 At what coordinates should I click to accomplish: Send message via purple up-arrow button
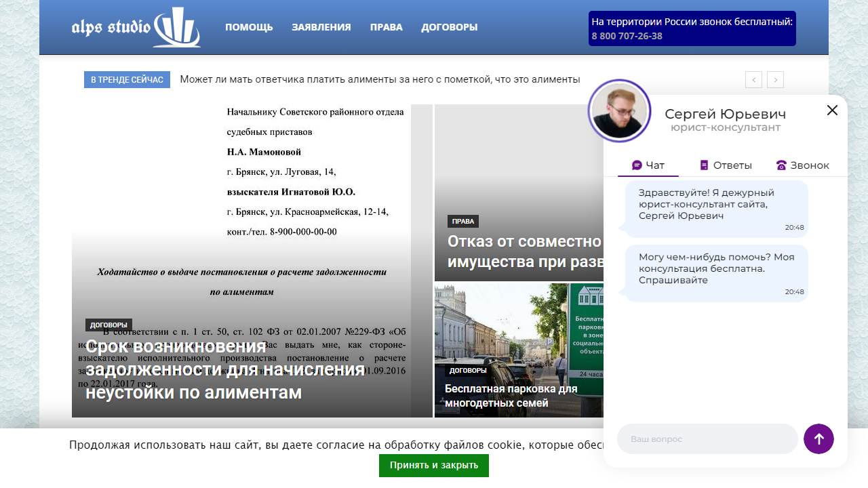click(818, 439)
